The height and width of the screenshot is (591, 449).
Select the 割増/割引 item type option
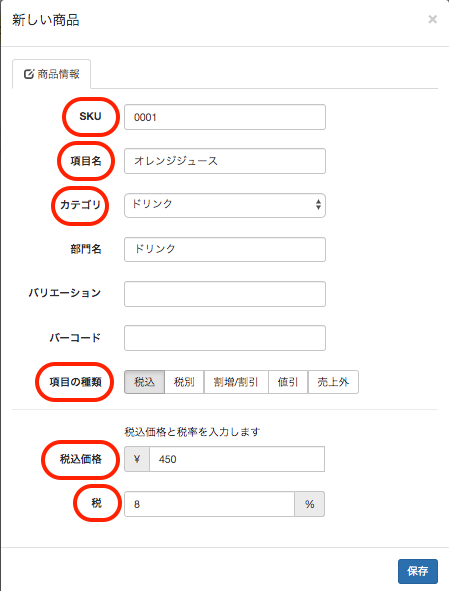236,382
